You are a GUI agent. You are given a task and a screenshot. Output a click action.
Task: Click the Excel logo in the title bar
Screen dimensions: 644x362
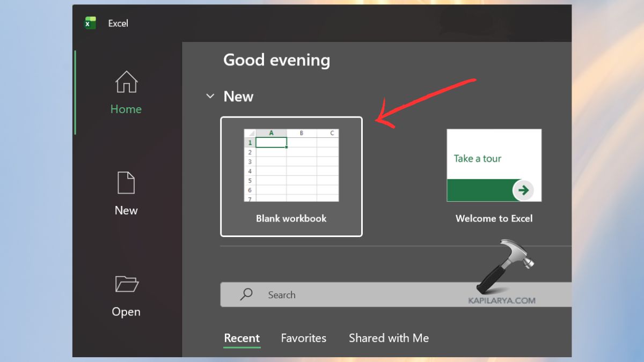(x=89, y=23)
